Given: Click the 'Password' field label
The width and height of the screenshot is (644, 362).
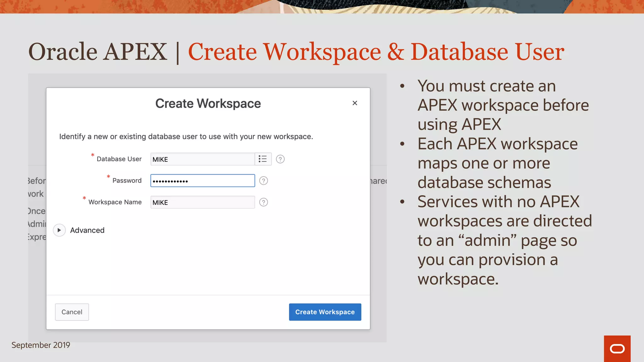Looking at the screenshot, I should pyautogui.click(x=127, y=181).
